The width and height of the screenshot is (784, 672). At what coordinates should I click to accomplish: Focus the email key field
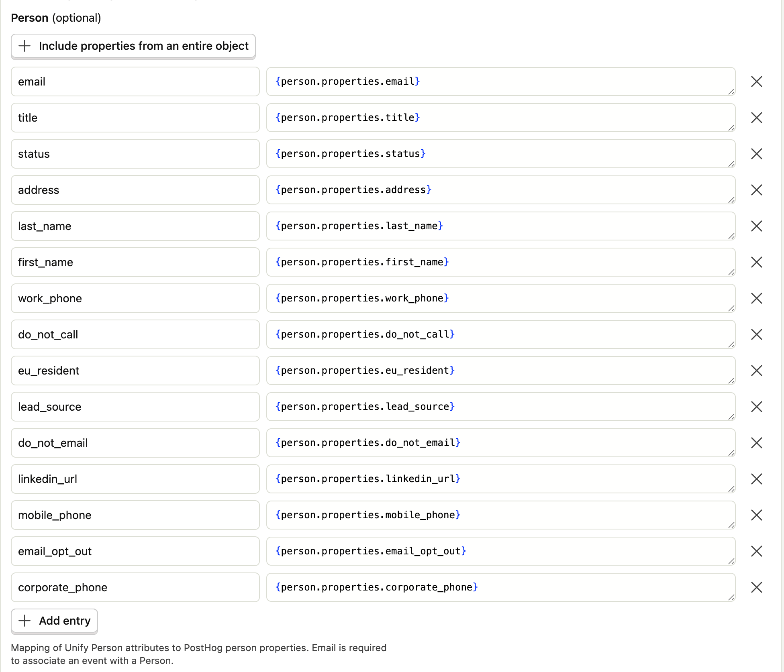click(135, 81)
